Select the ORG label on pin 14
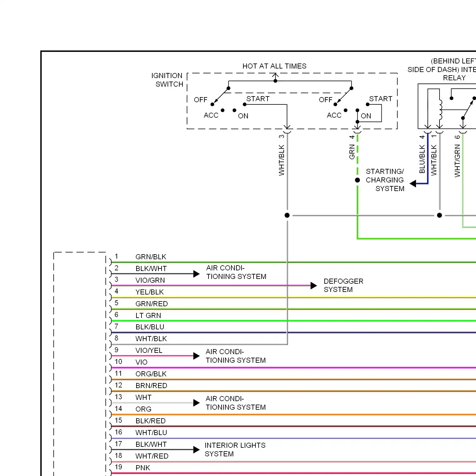Viewport: 476px width, 476px height. click(143, 409)
